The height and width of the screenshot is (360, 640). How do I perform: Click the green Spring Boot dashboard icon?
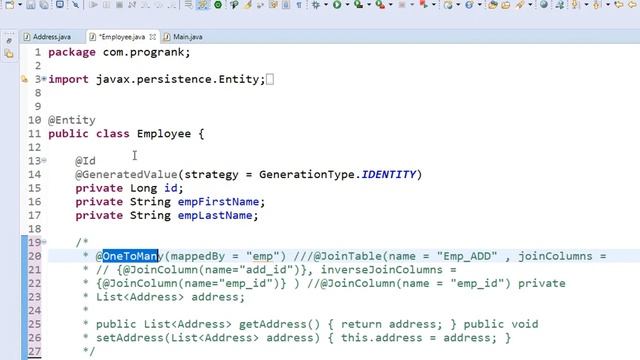pos(218,4)
